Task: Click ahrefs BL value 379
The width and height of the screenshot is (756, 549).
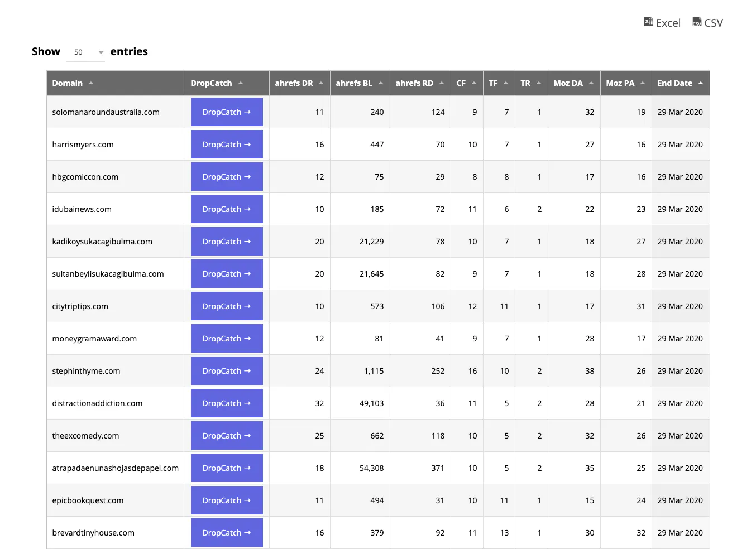Action: coord(377,533)
